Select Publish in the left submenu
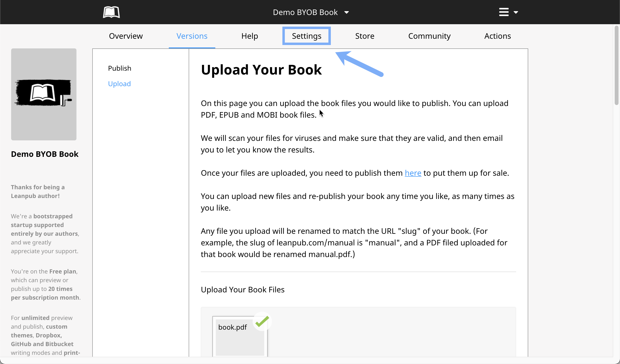The image size is (620, 364). click(x=120, y=68)
